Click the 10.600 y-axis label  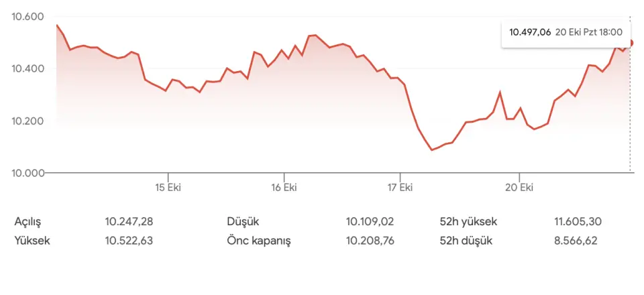28,17
